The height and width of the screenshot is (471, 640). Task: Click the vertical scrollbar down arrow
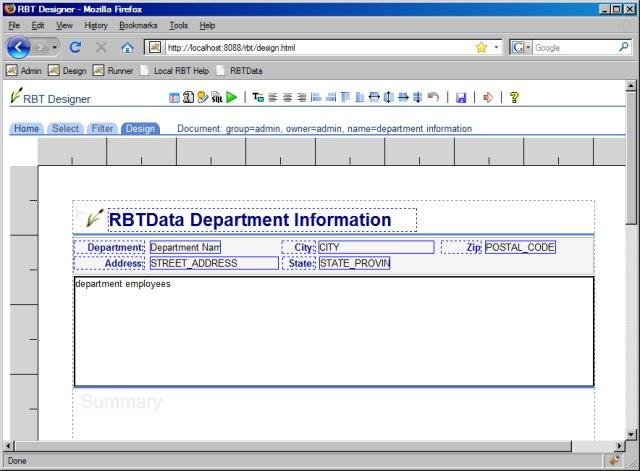(x=631, y=434)
